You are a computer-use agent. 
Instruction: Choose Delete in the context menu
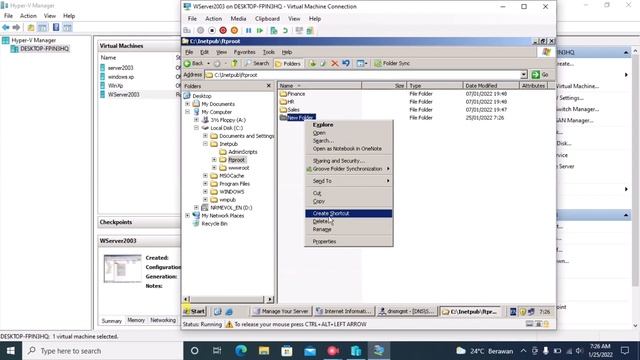point(349,221)
